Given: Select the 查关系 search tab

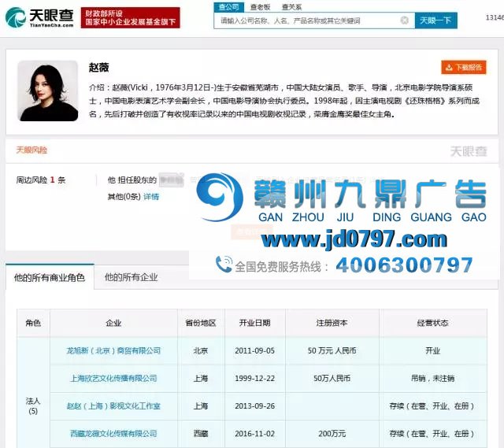Looking at the screenshot, I should (291, 7).
